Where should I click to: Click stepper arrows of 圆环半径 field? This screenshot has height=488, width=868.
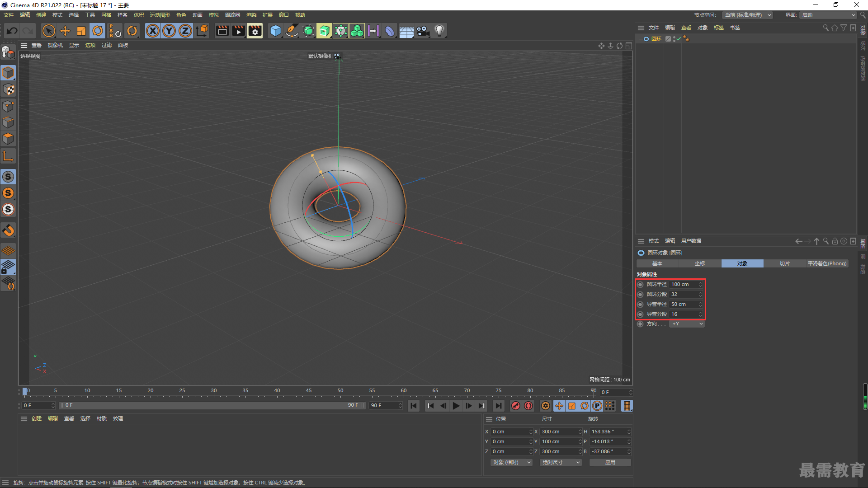[x=700, y=284]
